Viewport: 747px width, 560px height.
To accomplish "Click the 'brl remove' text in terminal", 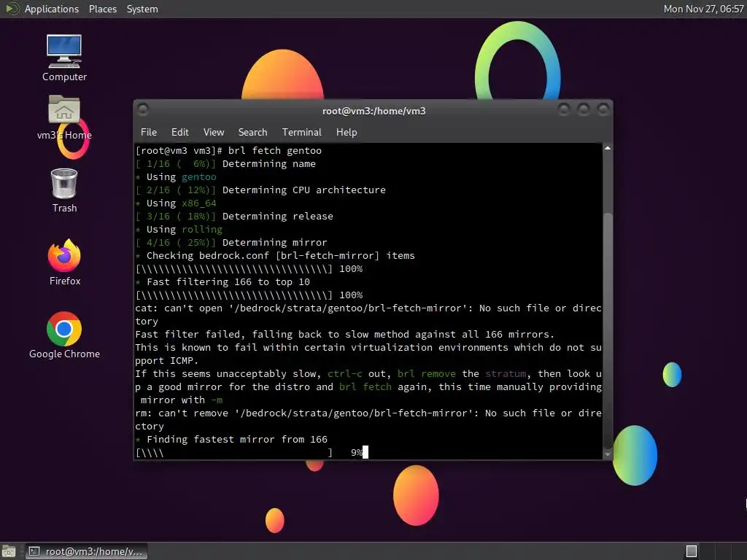I will pyautogui.click(x=426, y=374).
